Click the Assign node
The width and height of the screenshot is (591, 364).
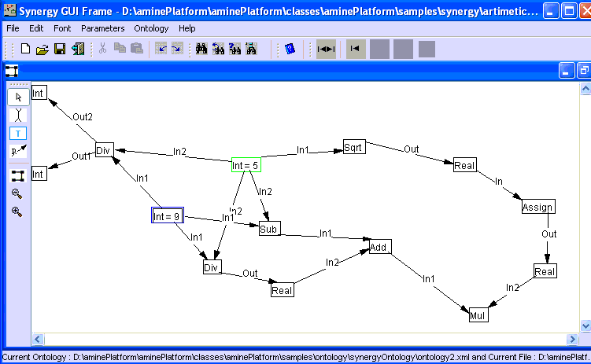pyautogui.click(x=538, y=206)
